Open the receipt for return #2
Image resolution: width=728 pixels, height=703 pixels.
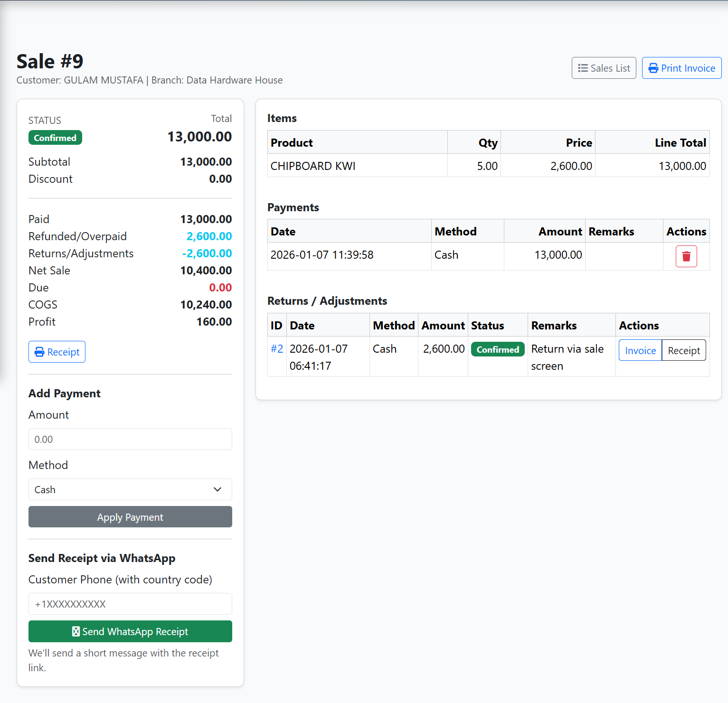pos(684,350)
